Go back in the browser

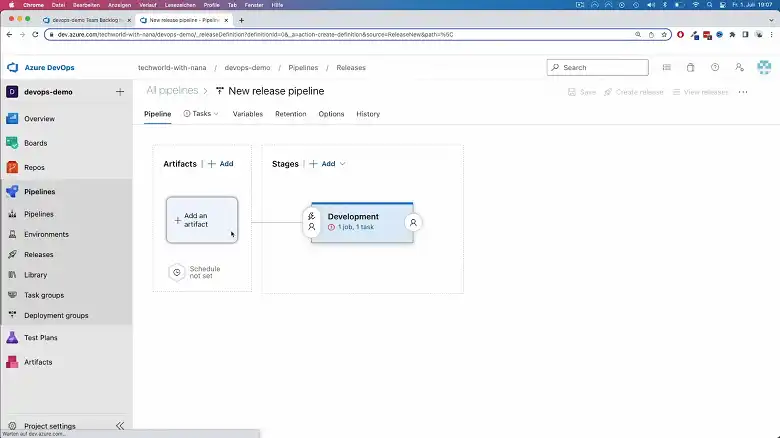9,34
